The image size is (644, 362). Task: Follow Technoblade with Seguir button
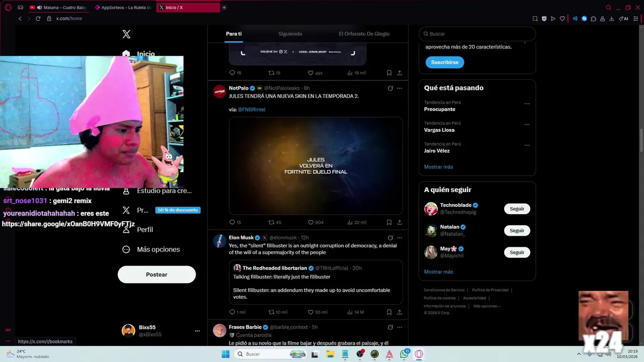pos(517,209)
